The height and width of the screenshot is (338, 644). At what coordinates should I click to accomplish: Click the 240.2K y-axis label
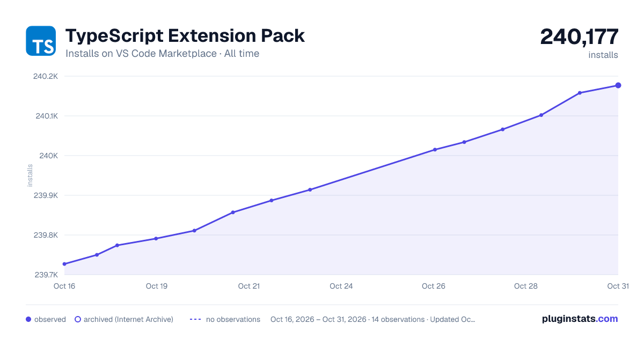pos(45,76)
